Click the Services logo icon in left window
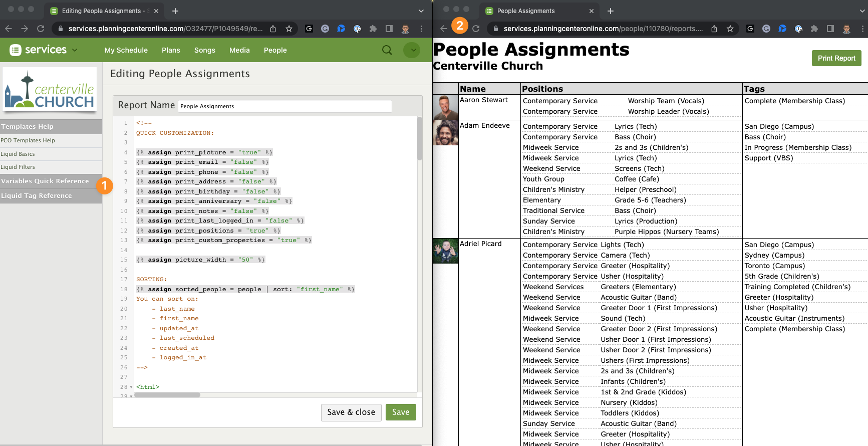 point(16,50)
